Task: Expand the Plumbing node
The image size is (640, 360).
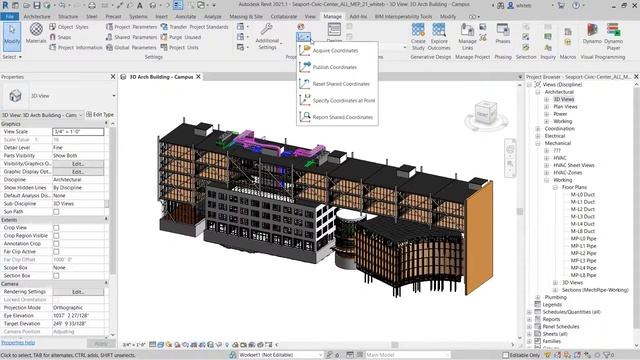Action: point(538,298)
